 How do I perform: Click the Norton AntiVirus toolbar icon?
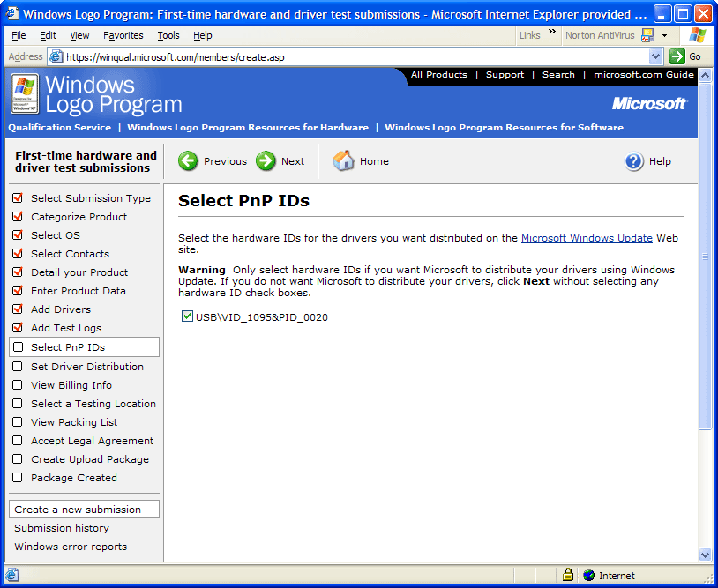point(647,35)
